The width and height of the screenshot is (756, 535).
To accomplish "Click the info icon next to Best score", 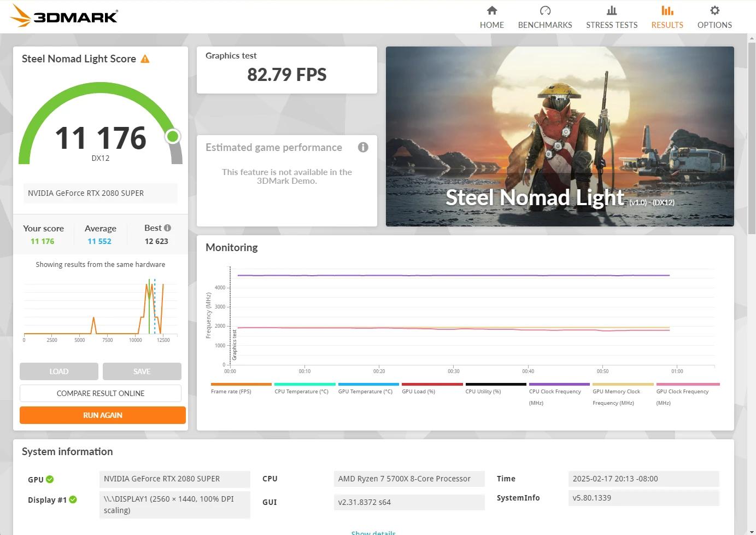I will click(167, 228).
